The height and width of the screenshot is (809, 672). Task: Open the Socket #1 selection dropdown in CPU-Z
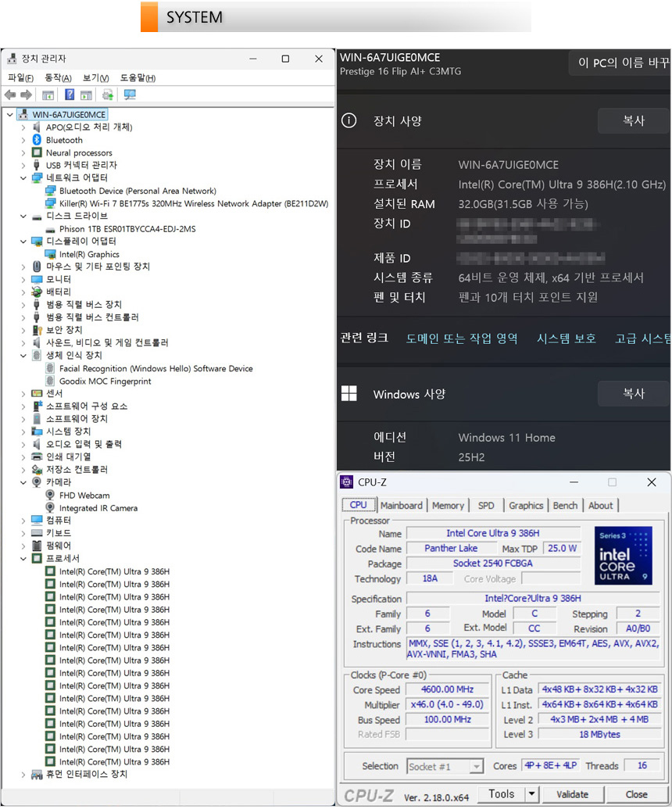476,767
